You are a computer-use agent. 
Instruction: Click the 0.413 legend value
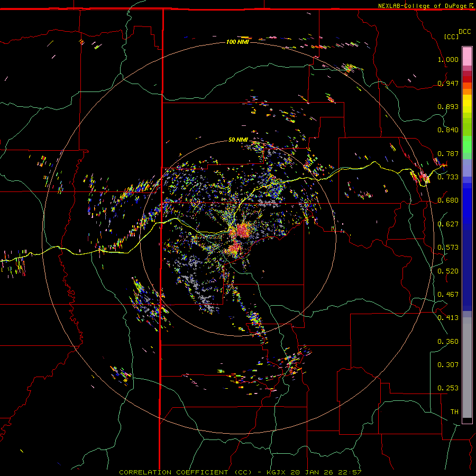tap(448, 317)
